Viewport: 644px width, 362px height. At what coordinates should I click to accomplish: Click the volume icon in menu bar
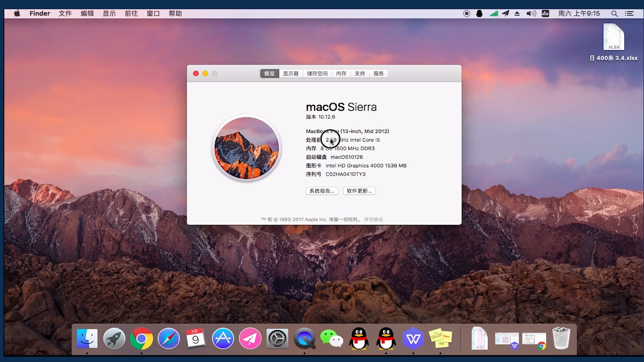pos(531,14)
